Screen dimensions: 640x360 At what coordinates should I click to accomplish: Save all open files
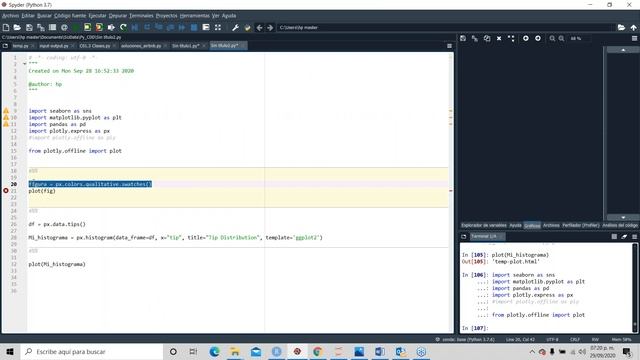point(41,27)
